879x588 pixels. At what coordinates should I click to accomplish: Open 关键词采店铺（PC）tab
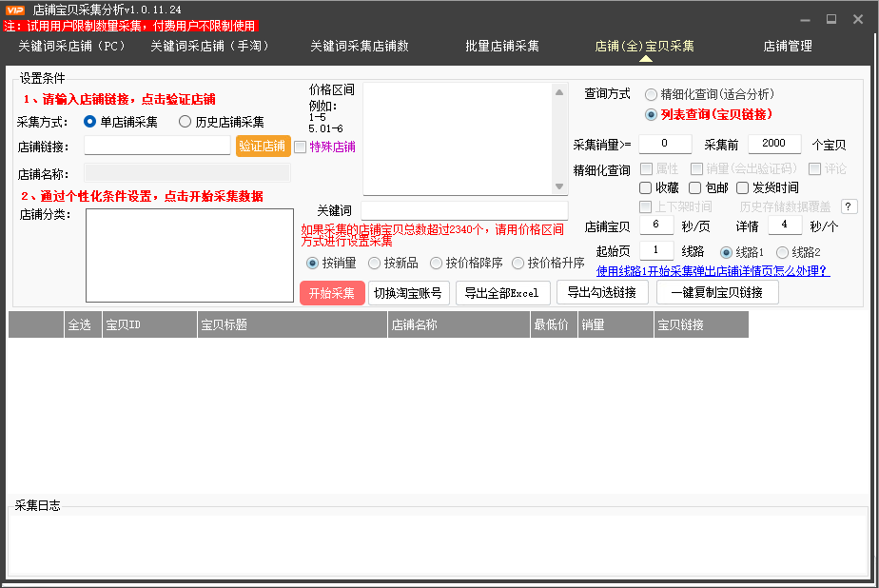(x=71, y=46)
